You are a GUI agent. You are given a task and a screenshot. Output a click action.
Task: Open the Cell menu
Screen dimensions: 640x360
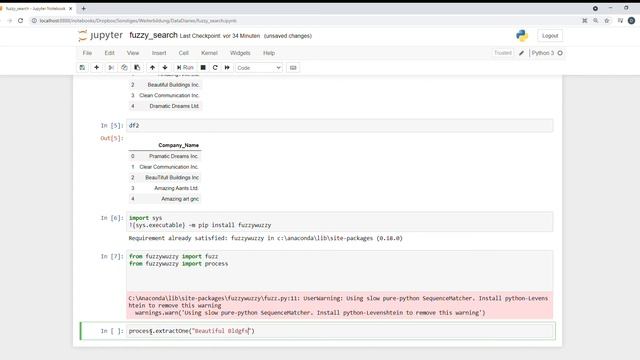point(184,53)
